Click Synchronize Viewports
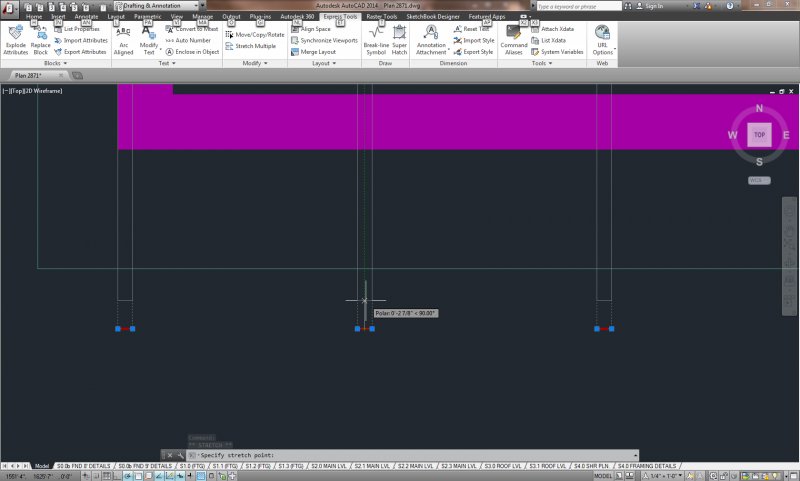This screenshot has width=800, height=481. click(324, 40)
